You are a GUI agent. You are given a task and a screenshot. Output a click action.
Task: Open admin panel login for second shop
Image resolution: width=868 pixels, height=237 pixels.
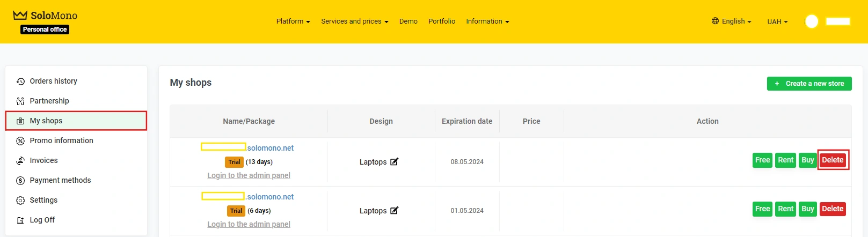(x=249, y=224)
